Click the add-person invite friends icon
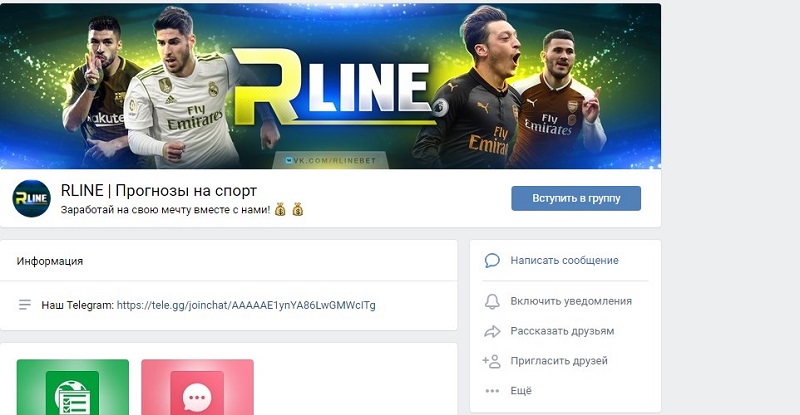Viewport: 800px width, 415px height. [x=492, y=361]
